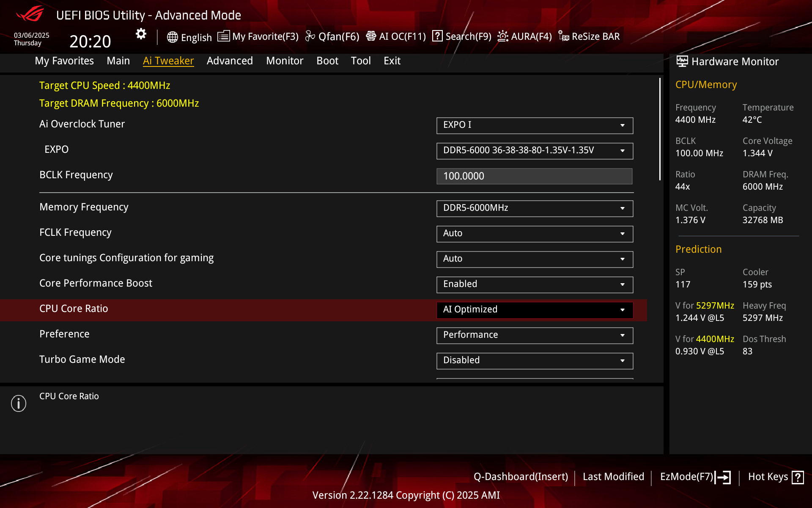Switch to Main tab
This screenshot has height=508, width=812.
pyautogui.click(x=118, y=61)
